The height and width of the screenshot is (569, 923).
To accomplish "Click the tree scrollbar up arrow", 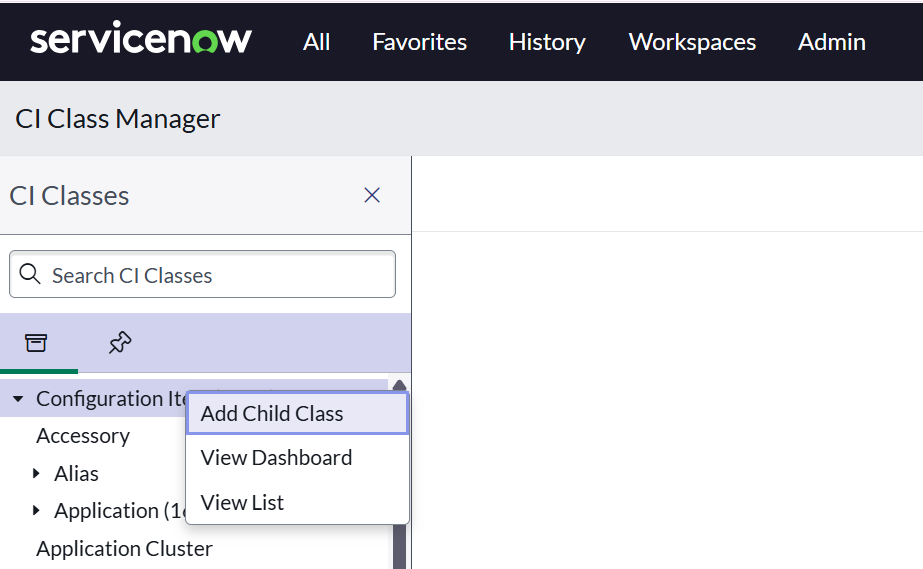I will (400, 385).
